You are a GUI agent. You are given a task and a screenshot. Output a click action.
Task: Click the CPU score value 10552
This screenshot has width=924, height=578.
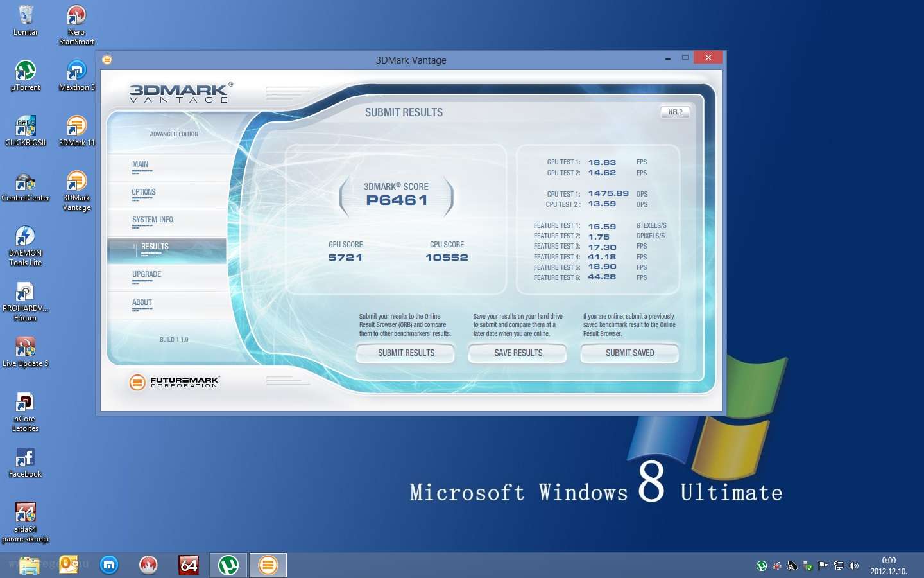click(x=447, y=258)
